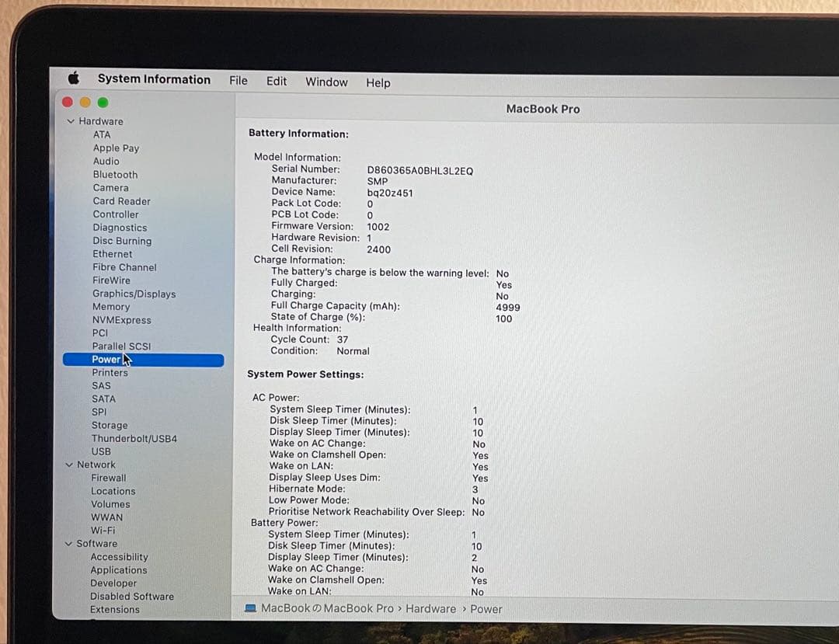This screenshot has width=839, height=644.
Task: Select Graphics/Displays in the sidebar
Action: pyautogui.click(x=134, y=294)
